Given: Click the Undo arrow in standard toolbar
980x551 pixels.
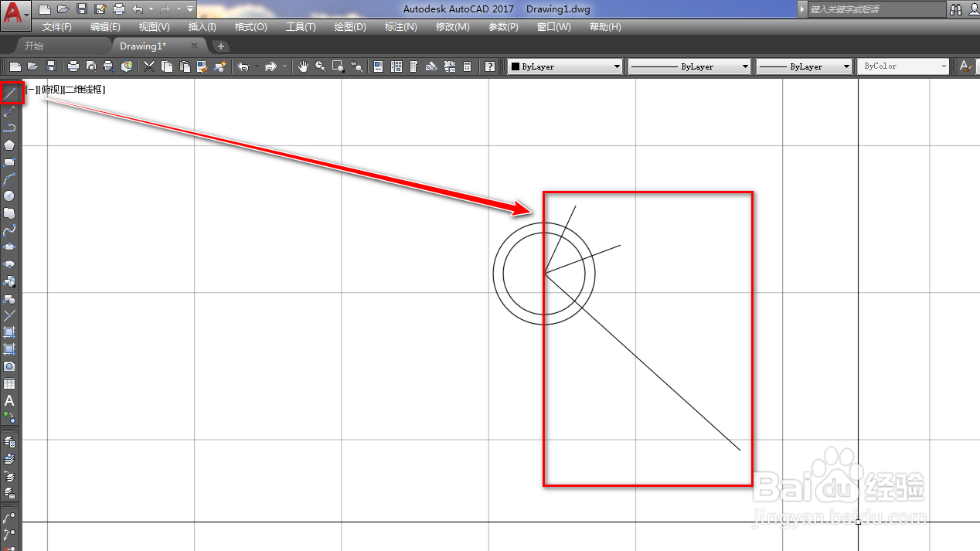Looking at the screenshot, I should coord(243,66).
